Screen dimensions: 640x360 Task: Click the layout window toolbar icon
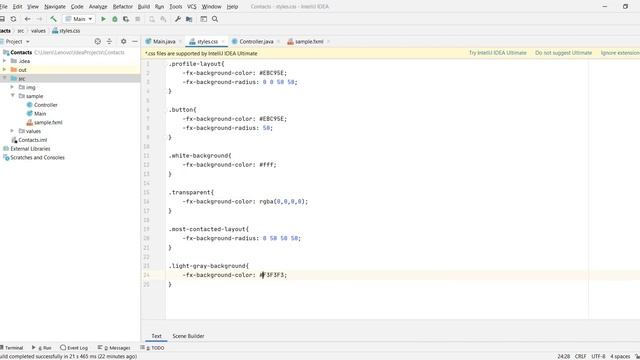203,19
